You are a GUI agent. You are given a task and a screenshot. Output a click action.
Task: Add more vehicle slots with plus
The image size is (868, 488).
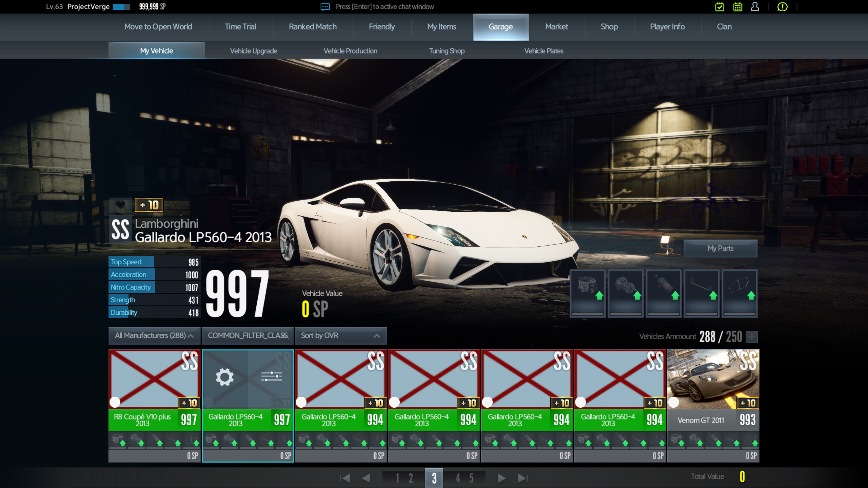tap(751, 337)
